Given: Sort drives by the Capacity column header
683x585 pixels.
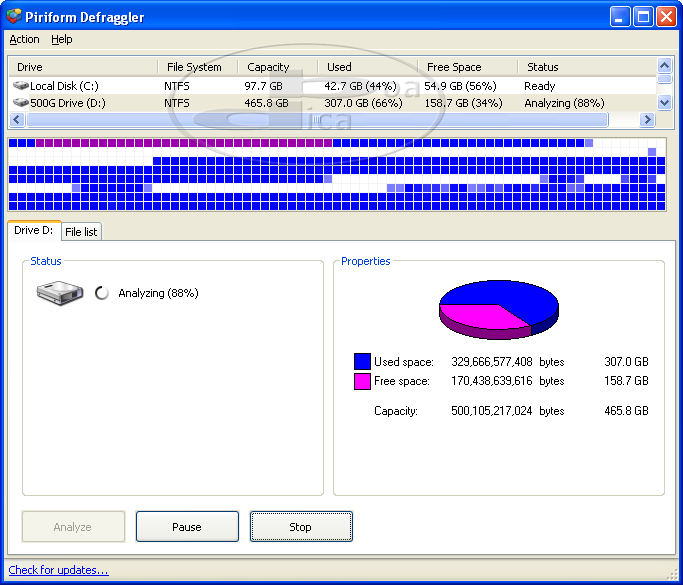Looking at the screenshot, I should pos(268,67).
